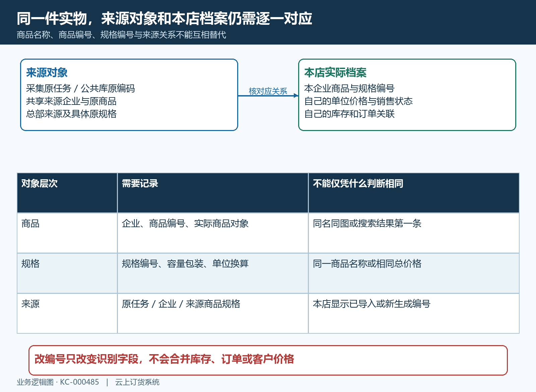This screenshot has width=536, height=392.
Task: Click the line 自己的库存和订单关联
Action: click(349, 114)
